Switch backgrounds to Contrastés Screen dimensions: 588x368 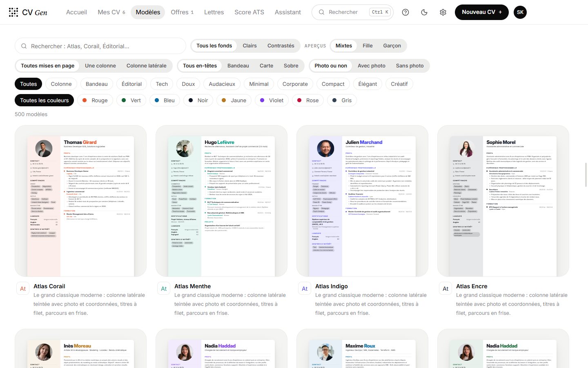(x=281, y=46)
